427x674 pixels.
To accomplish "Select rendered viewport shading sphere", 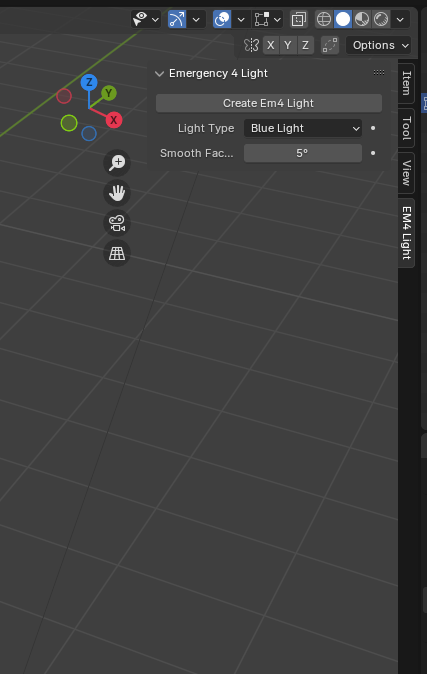I will [381, 19].
